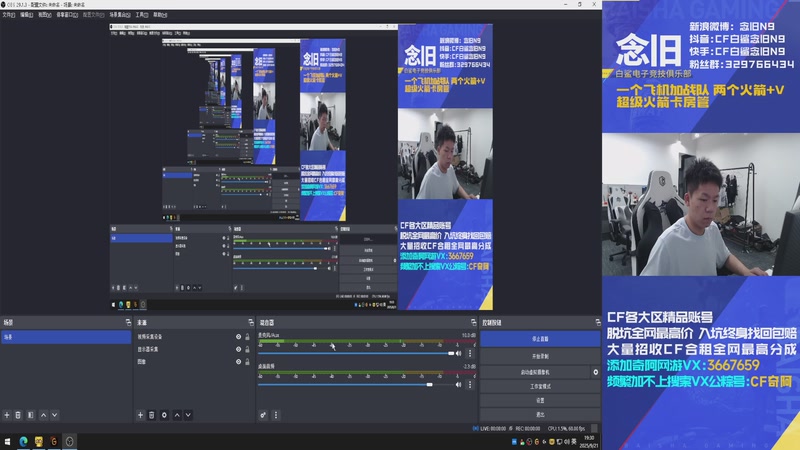
Task: Lock the display capture source
Action: tap(247, 349)
